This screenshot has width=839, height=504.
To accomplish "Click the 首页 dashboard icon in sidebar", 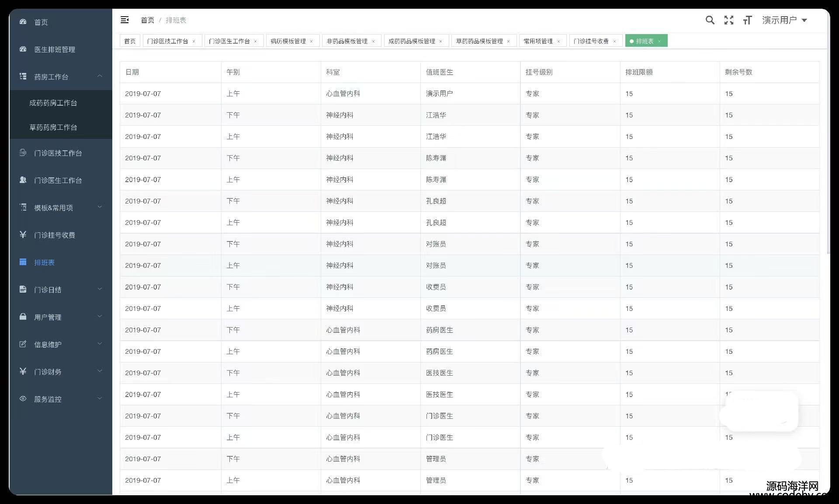I will (23, 21).
